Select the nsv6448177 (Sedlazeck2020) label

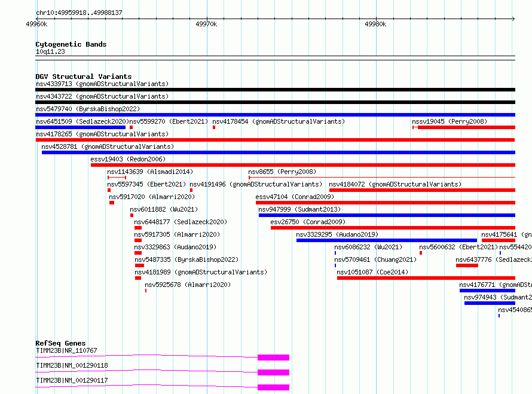click(181, 222)
